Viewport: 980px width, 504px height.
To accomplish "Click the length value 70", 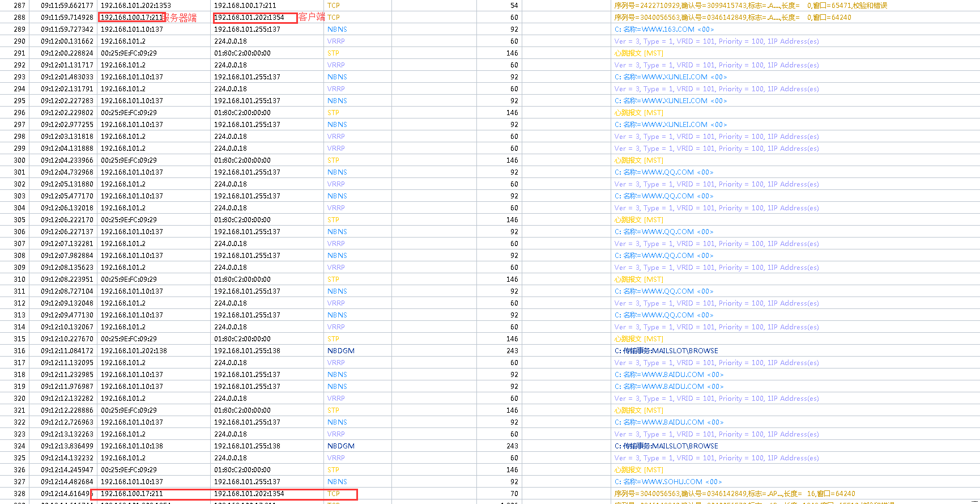I will coord(514,494).
